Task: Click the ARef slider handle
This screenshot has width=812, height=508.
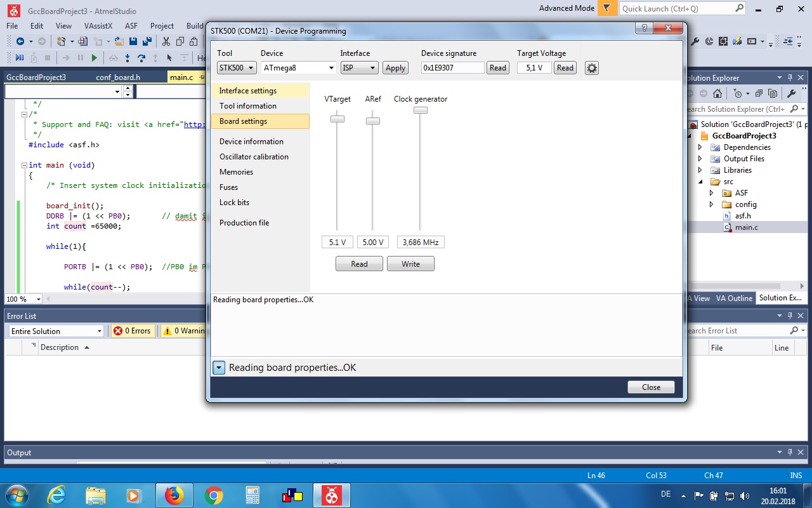Action: click(x=373, y=121)
